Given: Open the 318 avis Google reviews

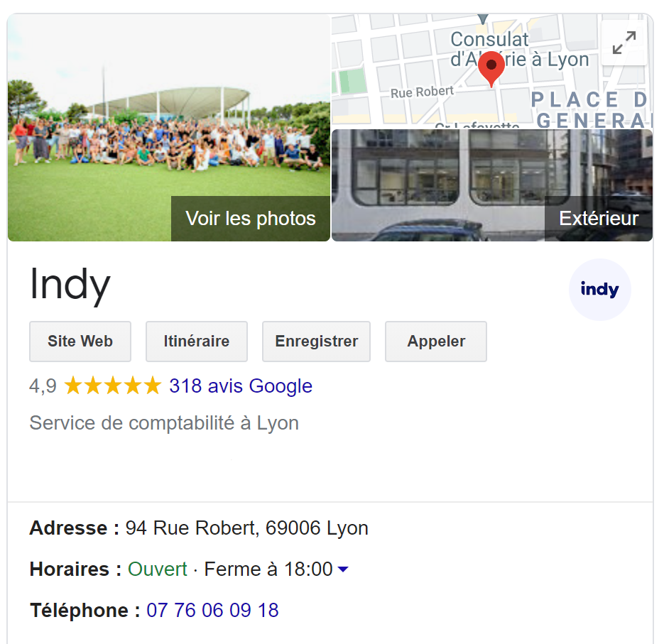Looking at the screenshot, I should 240,386.
